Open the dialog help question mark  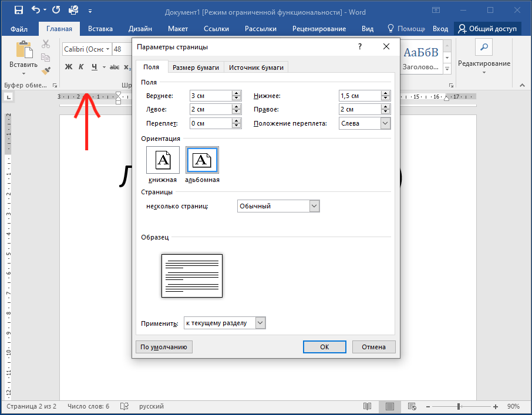(359, 46)
